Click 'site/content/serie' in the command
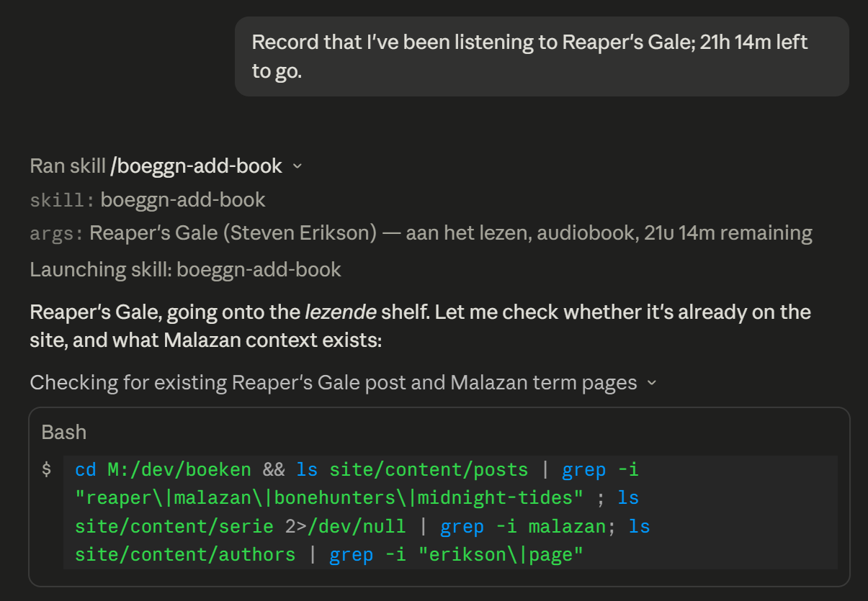868x601 pixels. point(174,526)
